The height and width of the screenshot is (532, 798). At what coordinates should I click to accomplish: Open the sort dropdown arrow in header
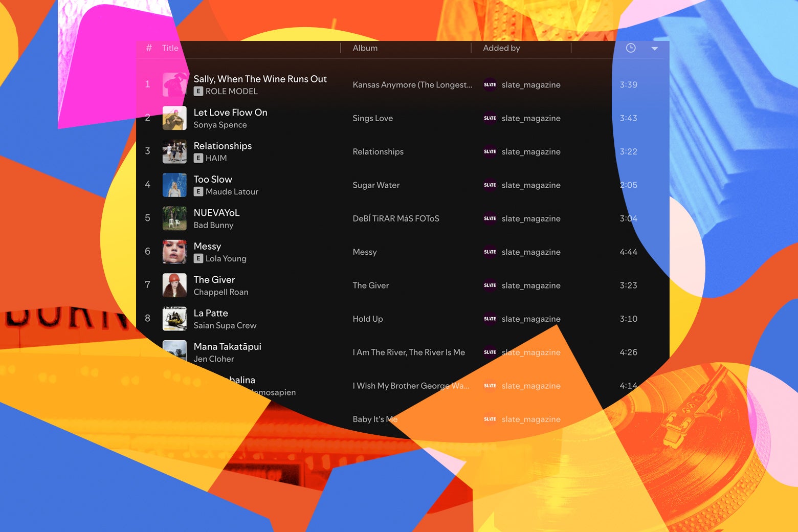pos(654,49)
